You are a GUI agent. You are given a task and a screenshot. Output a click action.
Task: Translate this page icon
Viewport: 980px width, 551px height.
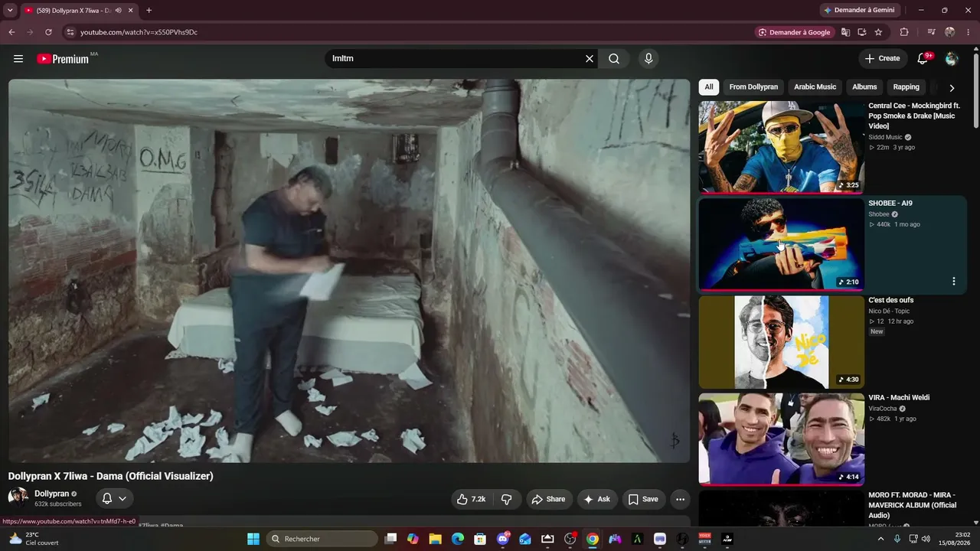(845, 32)
